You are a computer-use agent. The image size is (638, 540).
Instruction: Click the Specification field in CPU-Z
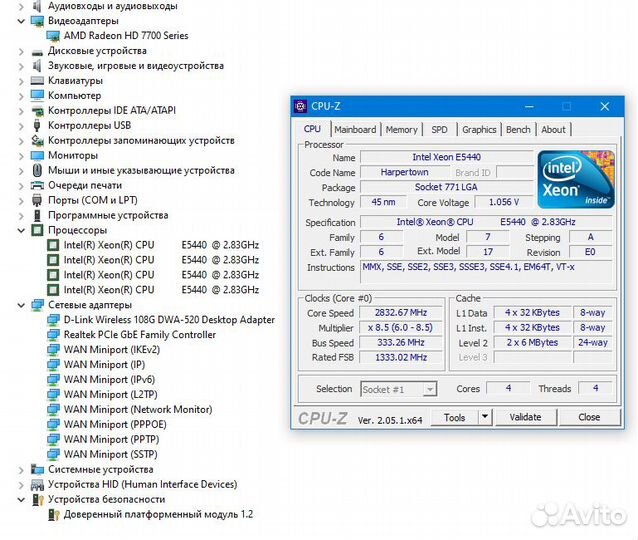pyautogui.click(x=486, y=222)
